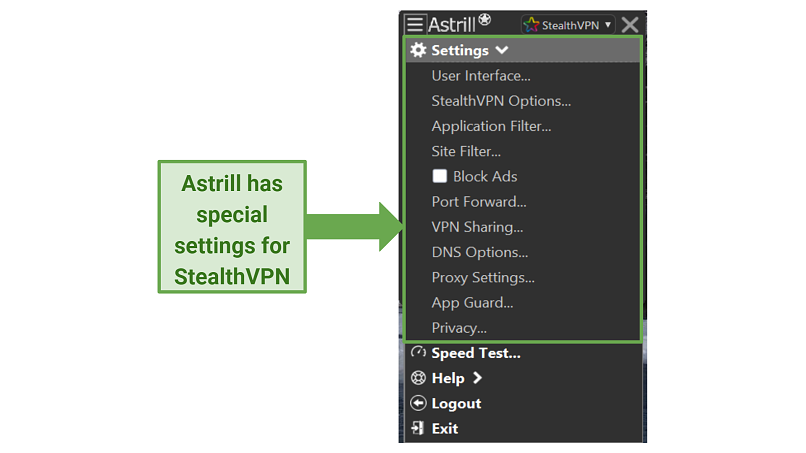Open DNS Options

pyautogui.click(x=480, y=252)
